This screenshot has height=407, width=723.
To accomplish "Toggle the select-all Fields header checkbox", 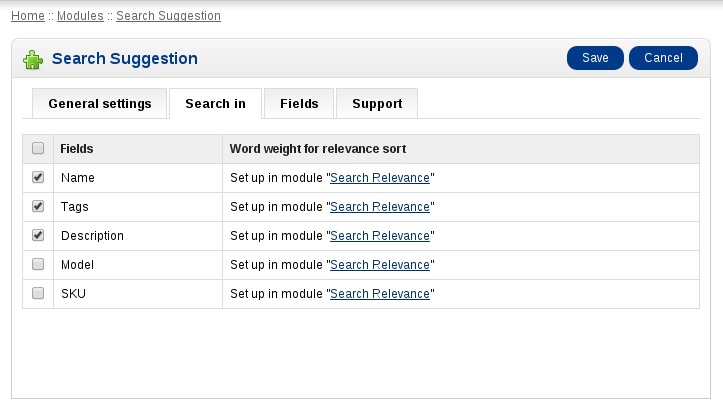I will pos(38,148).
